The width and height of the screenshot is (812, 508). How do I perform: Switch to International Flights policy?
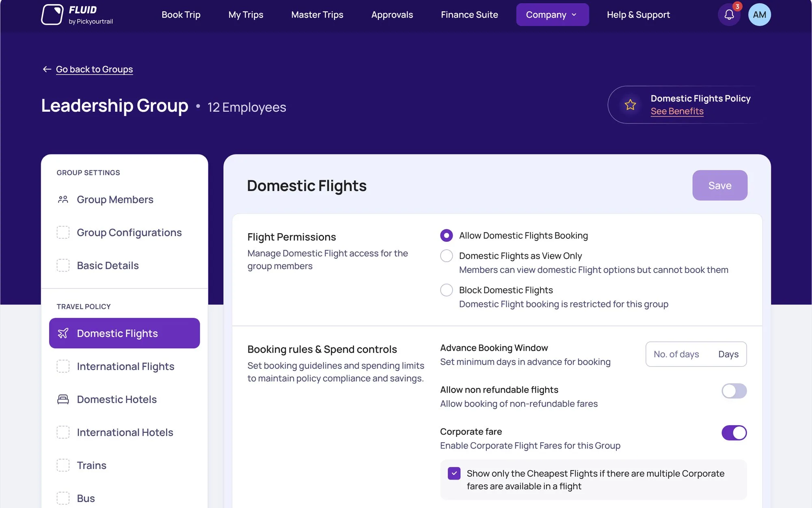point(124,366)
